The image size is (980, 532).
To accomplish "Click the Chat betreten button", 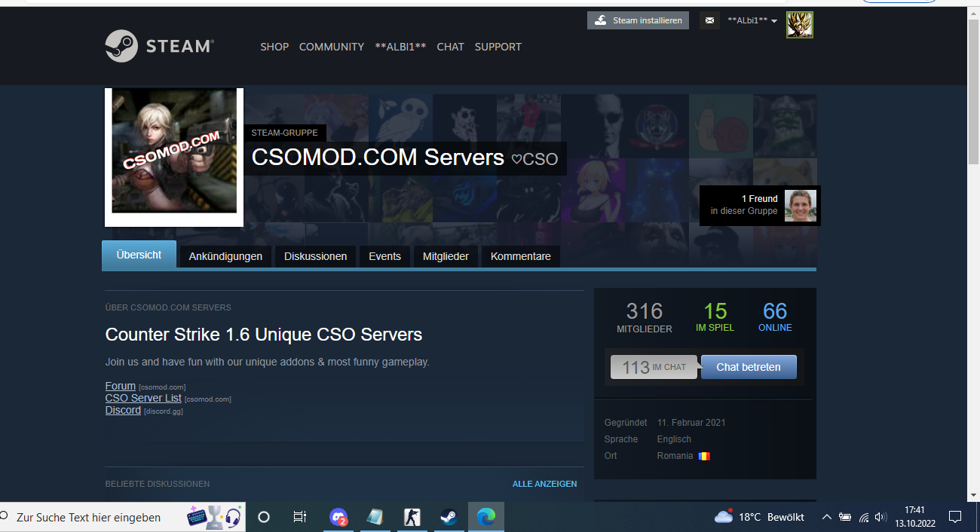I will pyautogui.click(x=748, y=367).
